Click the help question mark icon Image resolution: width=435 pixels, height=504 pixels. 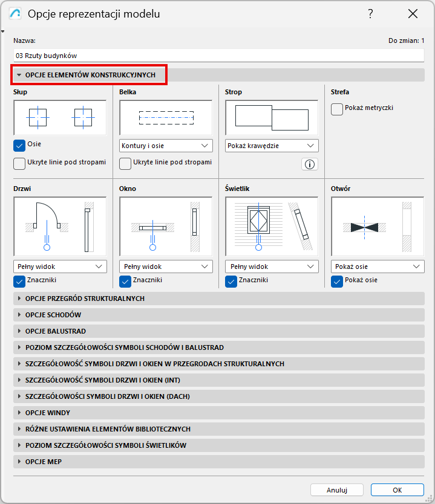370,14
